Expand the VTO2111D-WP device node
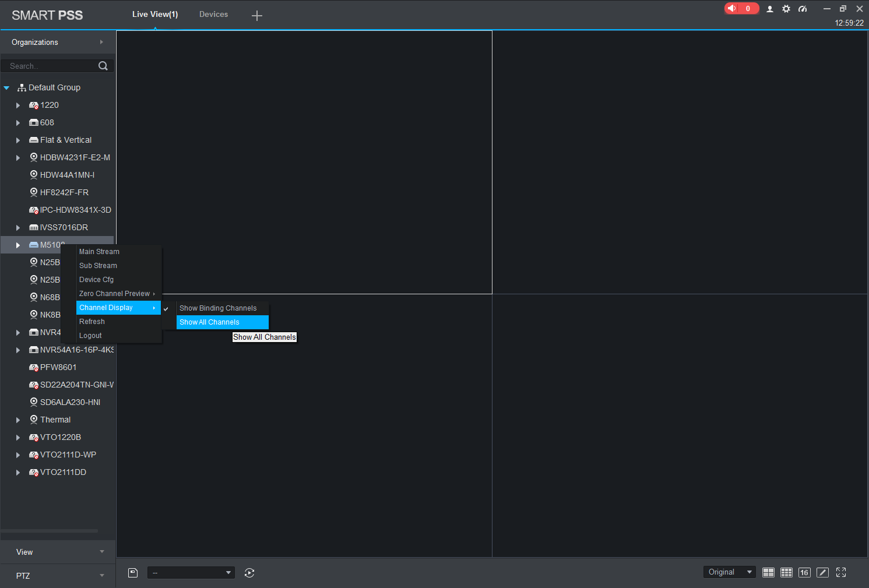 18,455
